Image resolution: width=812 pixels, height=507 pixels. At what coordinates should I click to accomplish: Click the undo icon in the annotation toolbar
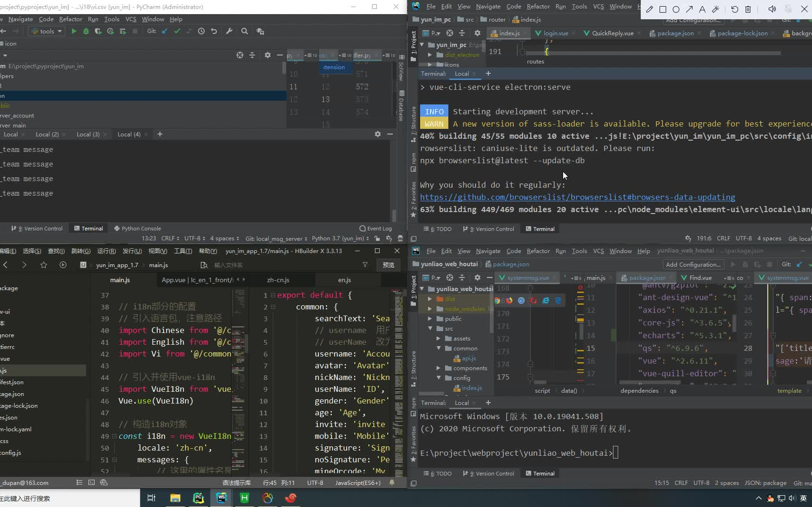click(734, 9)
